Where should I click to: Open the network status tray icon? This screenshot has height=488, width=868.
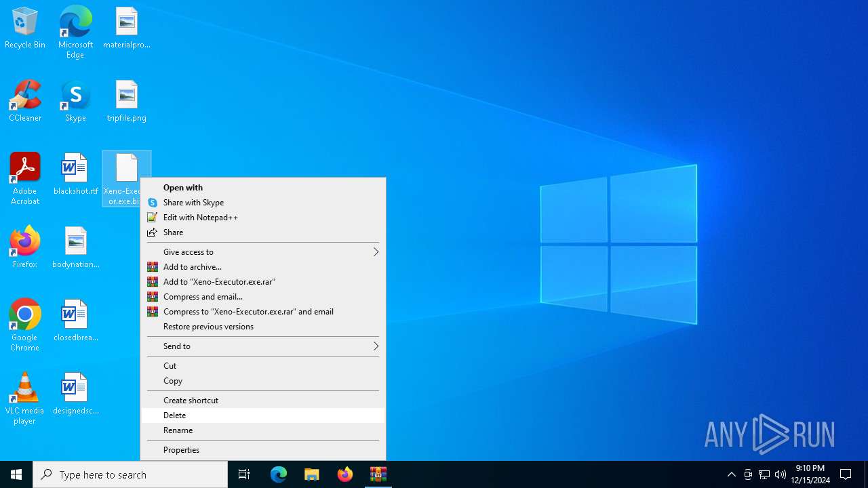pos(764,474)
